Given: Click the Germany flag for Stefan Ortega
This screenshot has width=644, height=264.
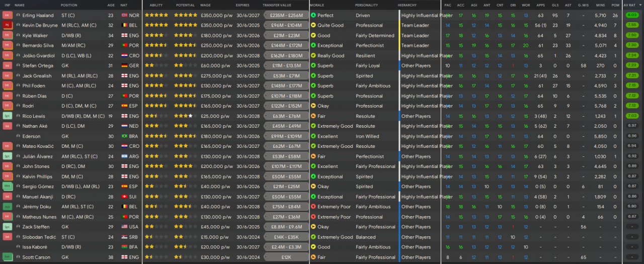Looking at the screenshot, I should (x=124, y=65).
